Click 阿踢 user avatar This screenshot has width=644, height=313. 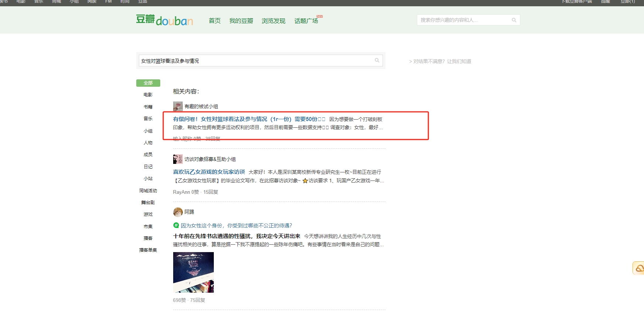coord(178,212)
